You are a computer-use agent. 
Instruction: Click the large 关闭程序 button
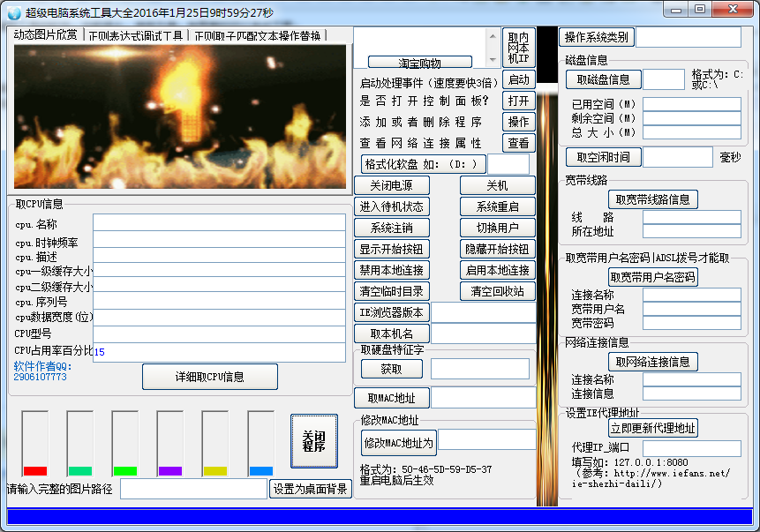[x=313, y=441]
